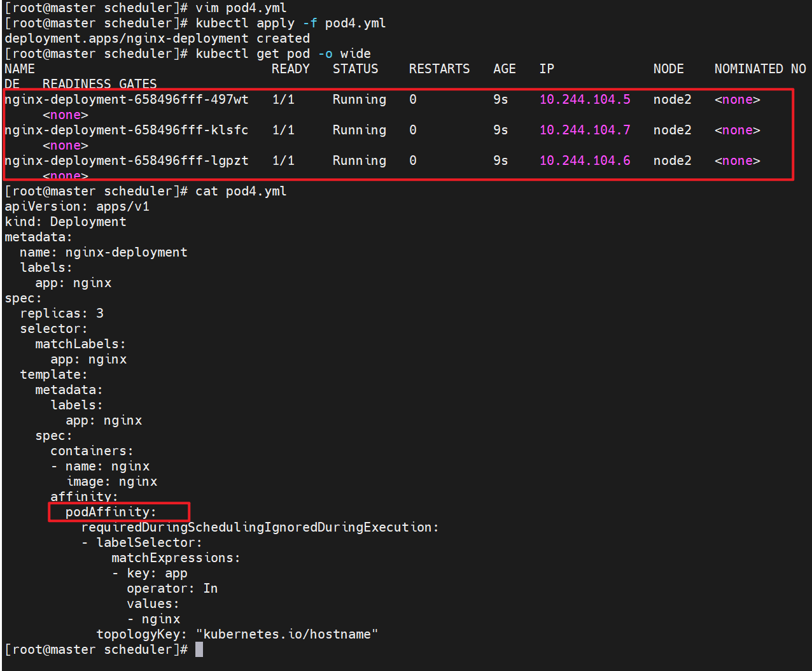The height and width of the screenshot is (671, 812).
Task: Click the topologyKey kubernetes.io/hostname line
Action: point(237,634)
